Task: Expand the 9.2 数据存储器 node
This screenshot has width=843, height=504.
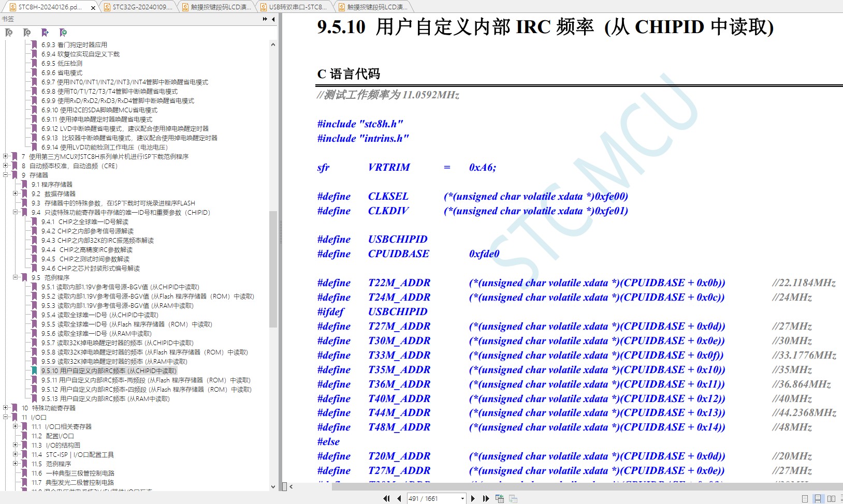Action: (15, 194)
